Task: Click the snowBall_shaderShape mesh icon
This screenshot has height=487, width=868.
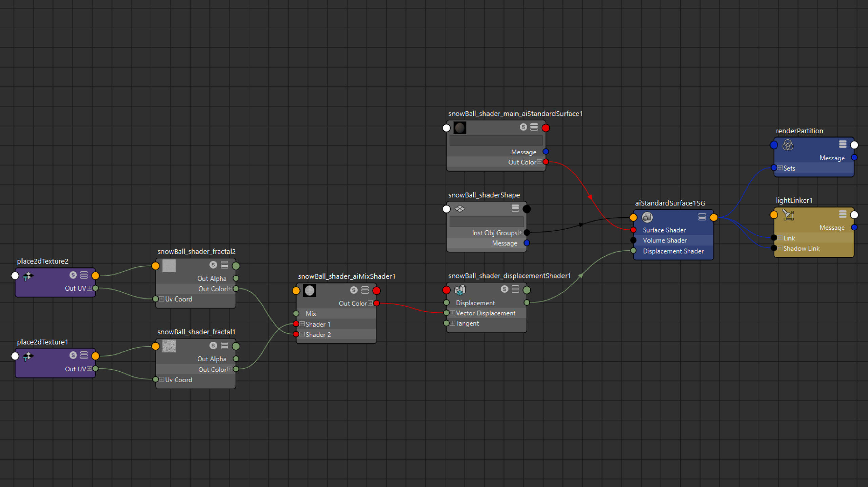Action: tap(460, 209)
